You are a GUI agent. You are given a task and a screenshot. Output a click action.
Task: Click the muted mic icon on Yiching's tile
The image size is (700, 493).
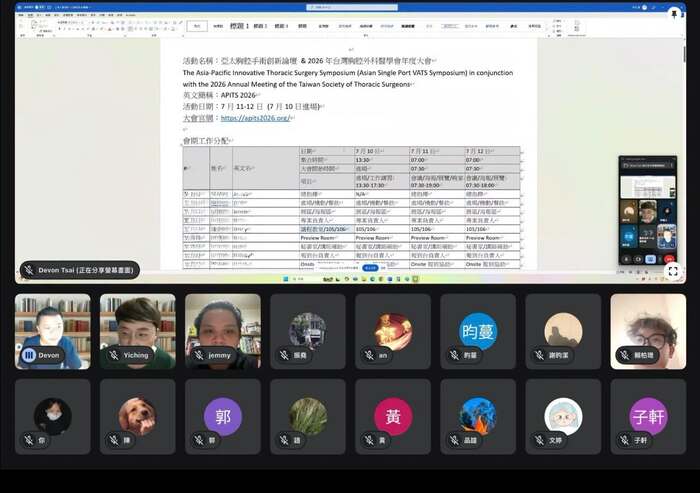point(114,355)
